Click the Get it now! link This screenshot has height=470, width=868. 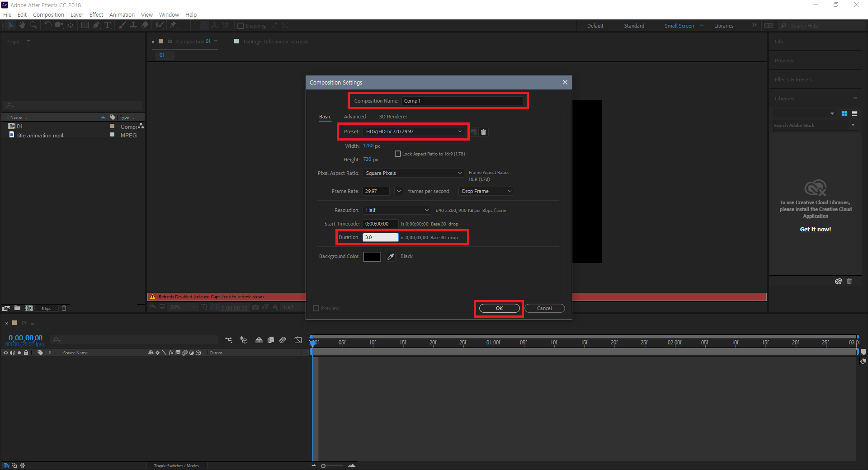[816, 230]
